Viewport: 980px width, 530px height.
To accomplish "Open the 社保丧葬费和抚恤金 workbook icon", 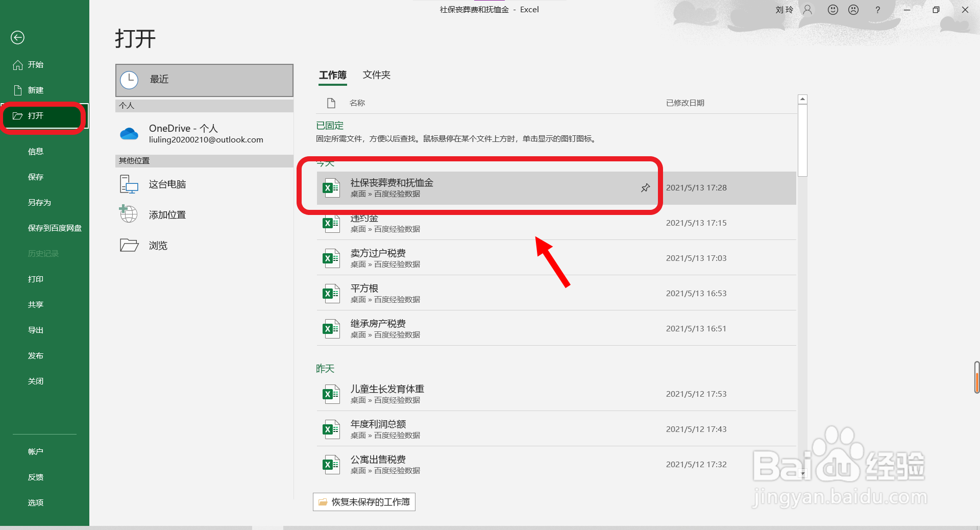I will 331,188.
